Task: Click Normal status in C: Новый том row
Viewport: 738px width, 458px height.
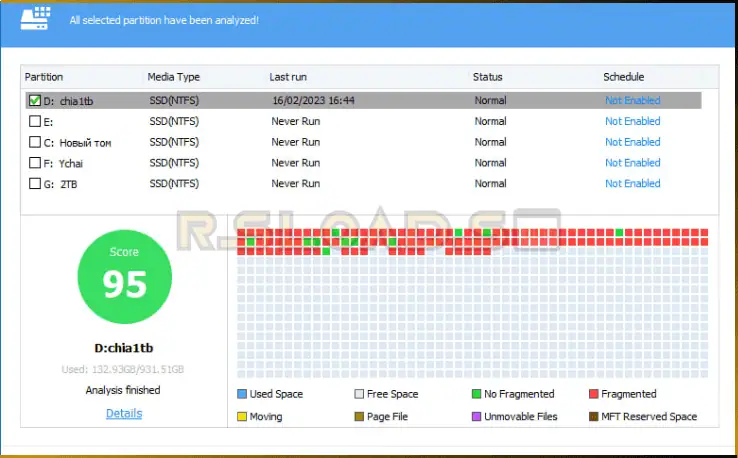Action: pos(490,142)
